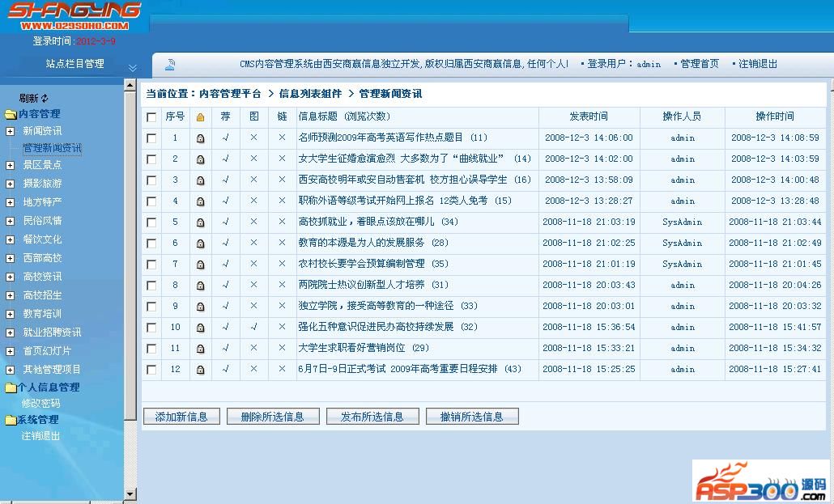Viewport: 834px width, 504px height.
Task: Collapse the 站点栏目管理 panel chevron
Action: pyautogui.click(x=133, y=67)
